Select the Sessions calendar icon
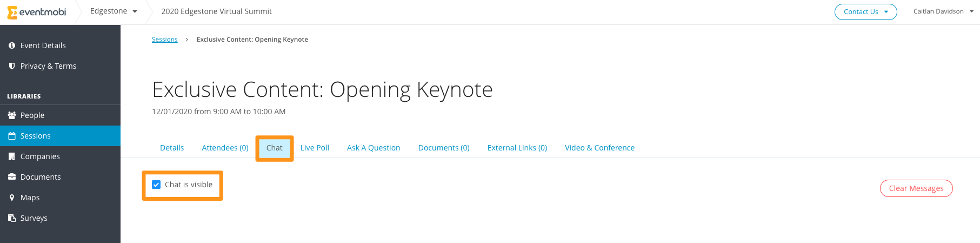 pos(12,136)
